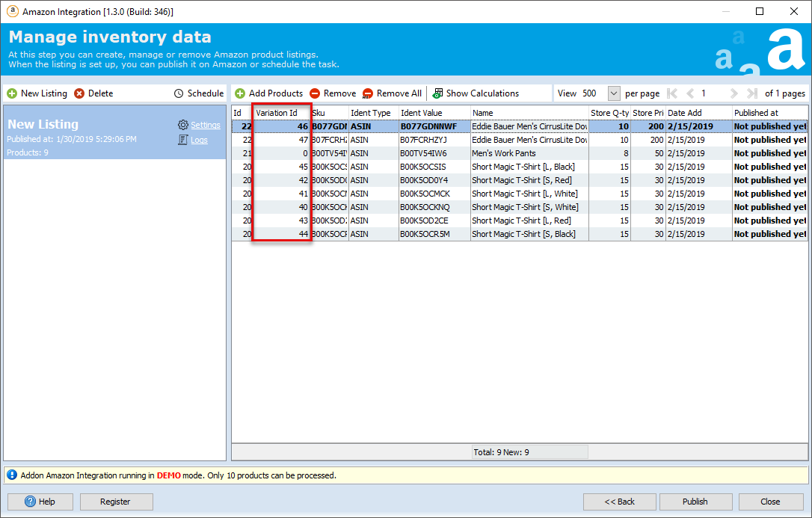Go to the next page arrow
This screenshot has height=518, width=812.
click(x=733, y=93)
